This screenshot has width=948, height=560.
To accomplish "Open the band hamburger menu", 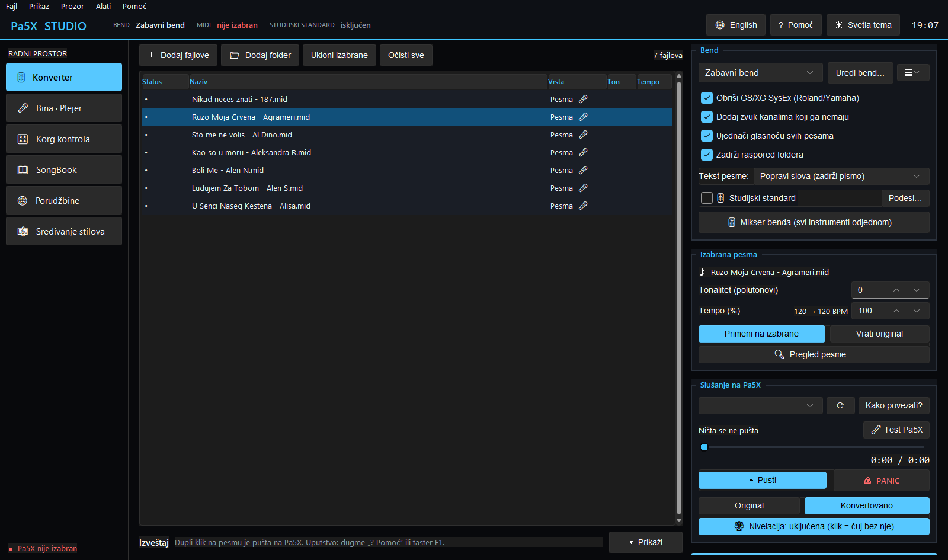I will [912, 72].
